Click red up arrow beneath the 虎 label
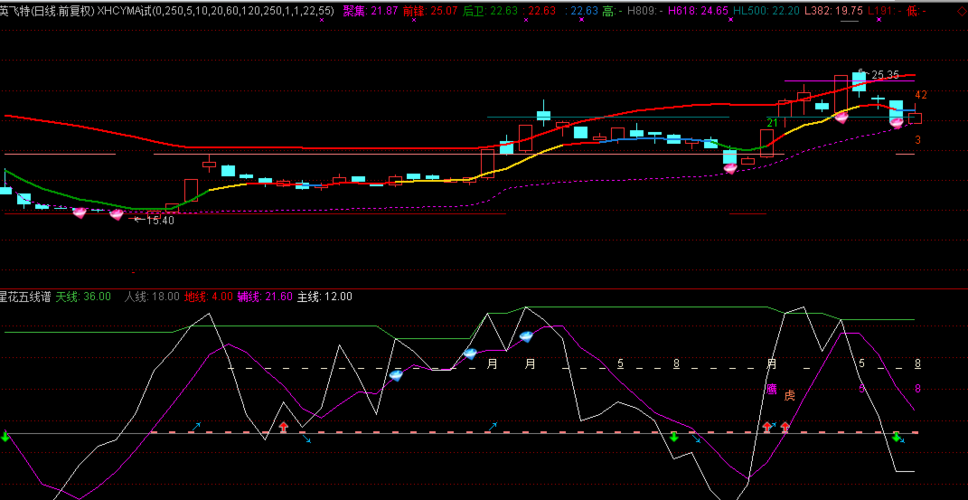 point(785,427)
